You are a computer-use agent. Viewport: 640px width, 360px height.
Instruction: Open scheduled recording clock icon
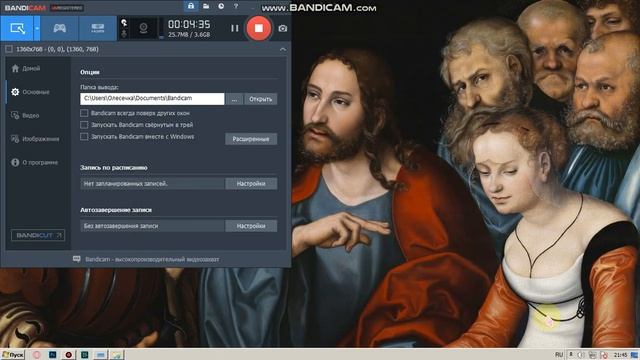221,6
